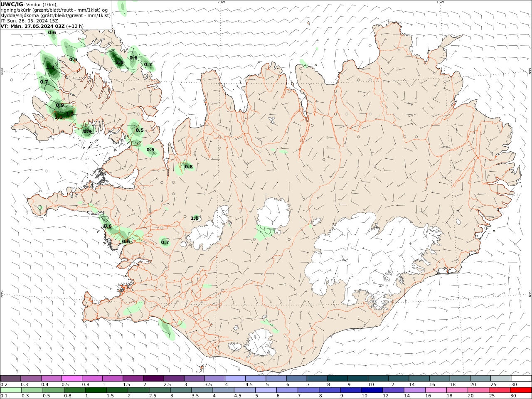Select the dusky mauve 0.2 snow swatch
The width and height of the screenshot is (532, 399).
point(11,379)
